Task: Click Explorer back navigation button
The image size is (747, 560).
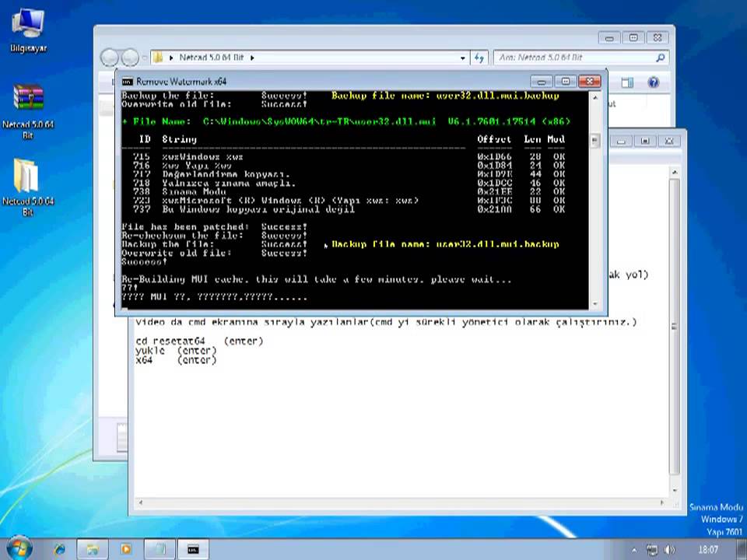Action: click(x=110, y=58)
